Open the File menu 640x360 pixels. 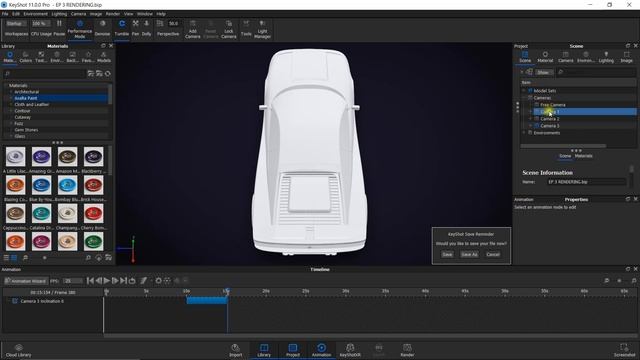(x=5, y=14)
